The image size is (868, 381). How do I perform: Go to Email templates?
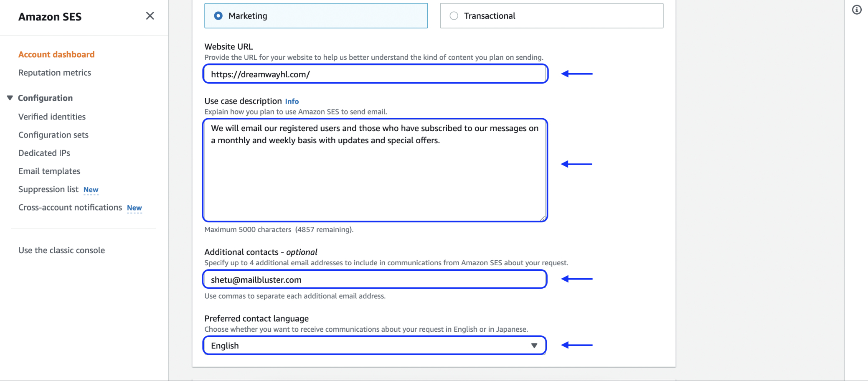49,171
